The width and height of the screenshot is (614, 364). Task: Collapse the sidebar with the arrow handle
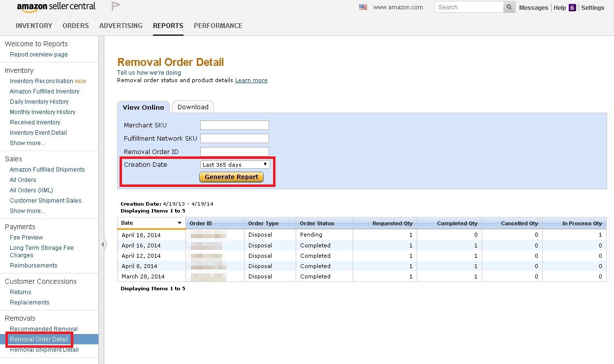coord(103,244)
